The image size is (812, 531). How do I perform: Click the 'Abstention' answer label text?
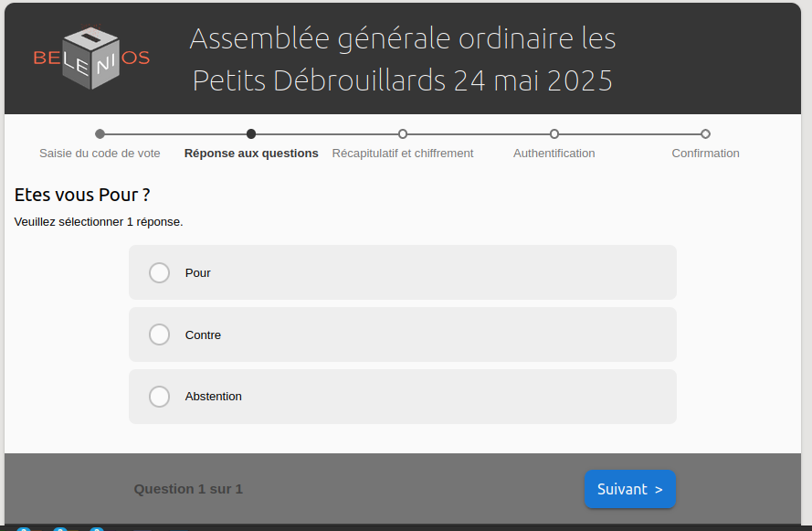click(213, 397)
